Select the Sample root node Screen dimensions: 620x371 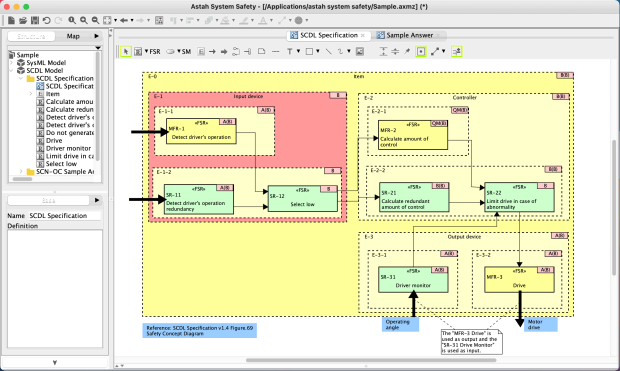28,55
